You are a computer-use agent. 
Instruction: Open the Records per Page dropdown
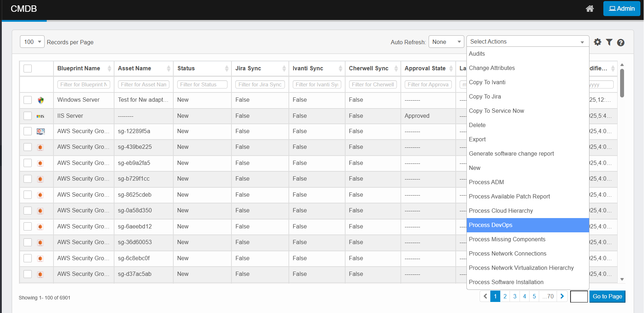[32, 42]
